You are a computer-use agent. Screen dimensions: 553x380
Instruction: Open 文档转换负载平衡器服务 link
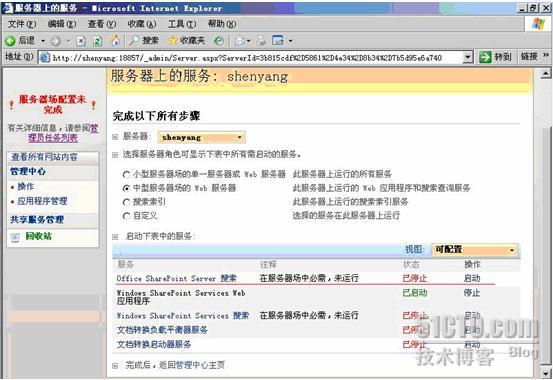tap(162, 330)
